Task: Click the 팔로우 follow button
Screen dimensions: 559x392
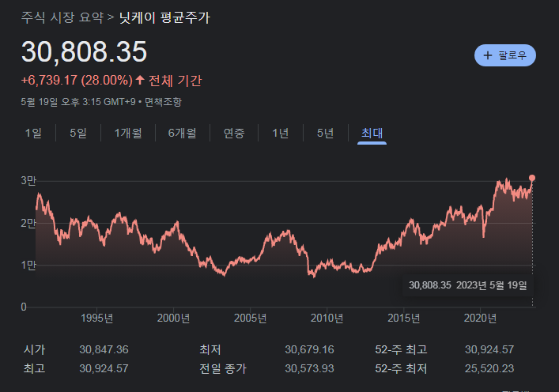Action: point(504,55)
